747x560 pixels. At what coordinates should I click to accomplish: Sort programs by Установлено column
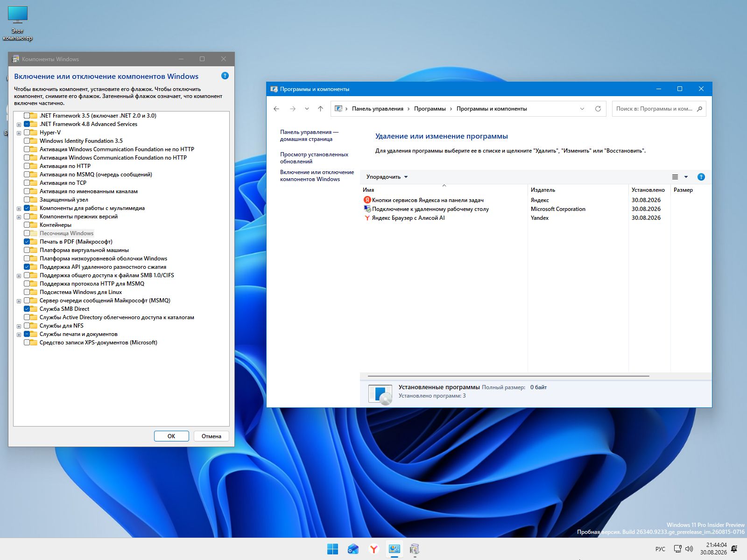pyautogui.click(x=649, y=190)
